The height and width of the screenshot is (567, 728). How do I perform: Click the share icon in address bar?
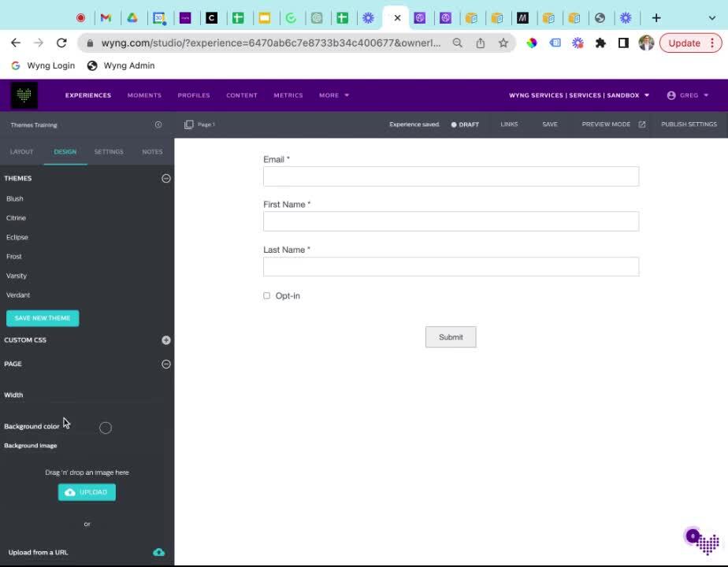pos(481,43)
